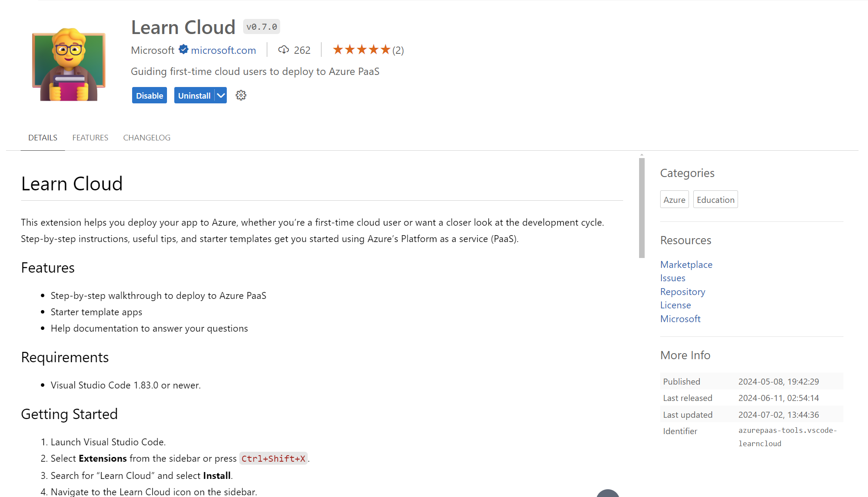
Task: Click the verified publisher badge next to Microsoft
Action: (x=183, y=49)
